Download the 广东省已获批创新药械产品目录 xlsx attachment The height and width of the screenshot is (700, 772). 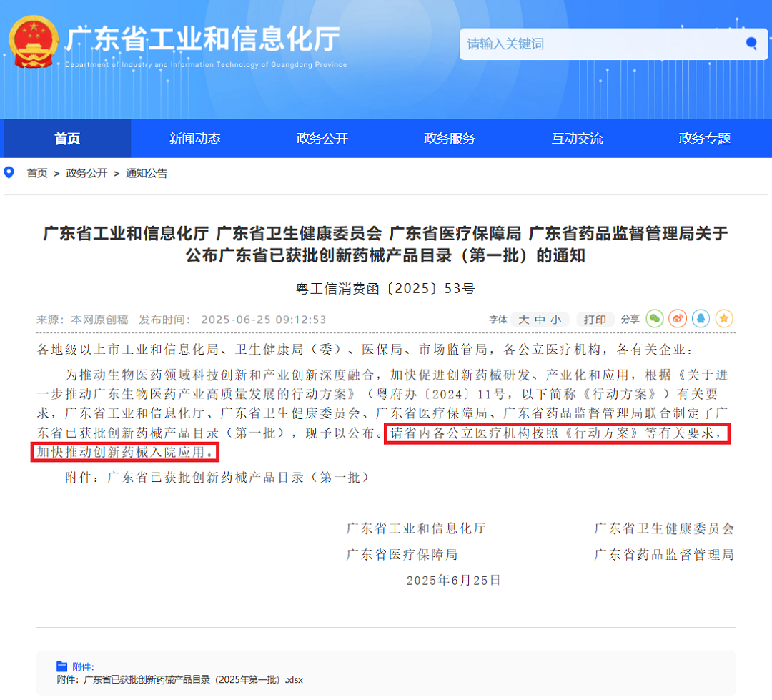click(x=179, y=680)
